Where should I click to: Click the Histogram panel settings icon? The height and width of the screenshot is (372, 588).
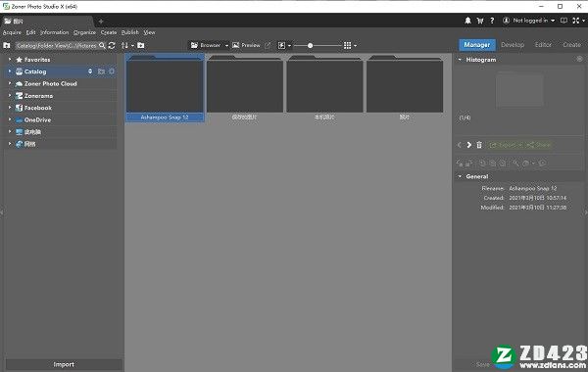click(579, 59)
